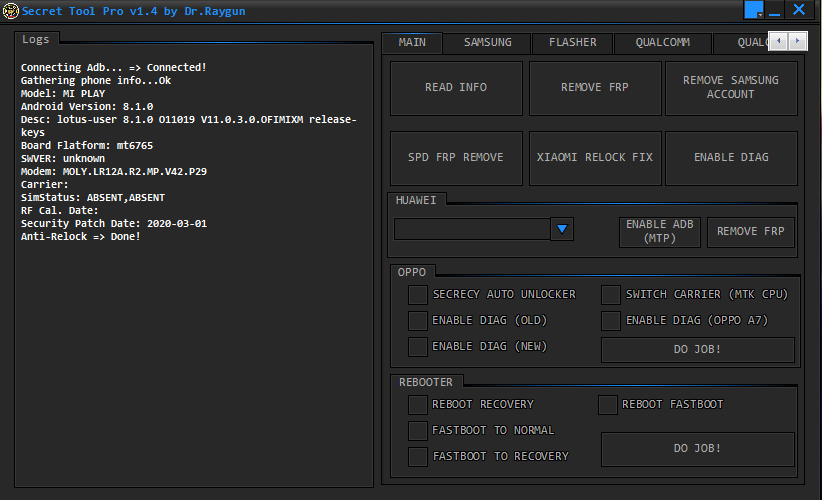This screenshot has width=822, height=500.
Task: Click the 'Gathering phone info...Ok' log line
Action: coord(96,80)
